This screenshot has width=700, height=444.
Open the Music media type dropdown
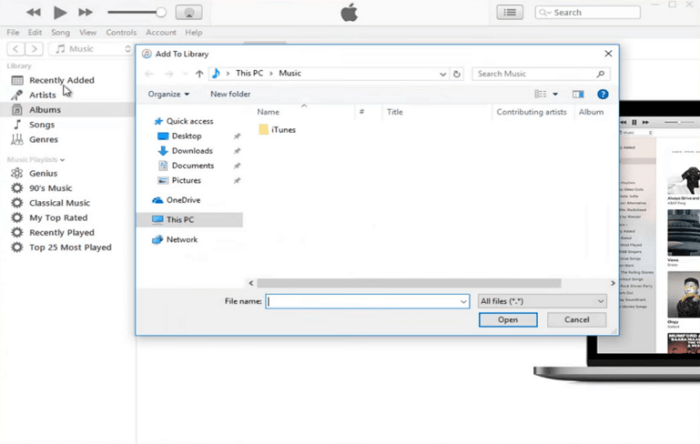pyautogui.click(x=91, y=49)
